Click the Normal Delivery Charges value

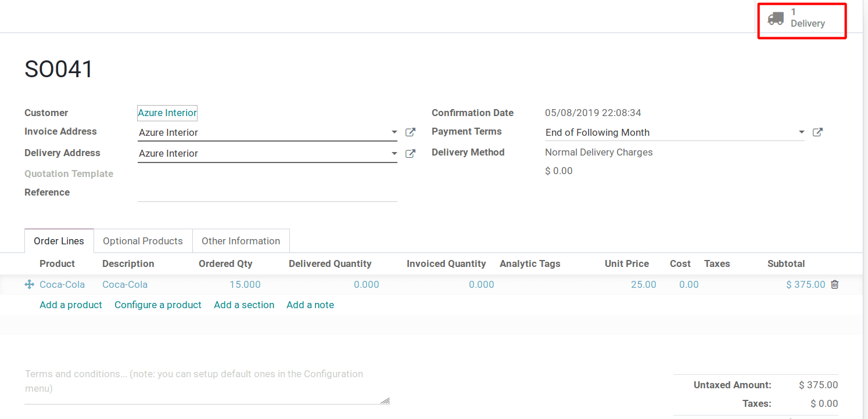pos(599,152)
